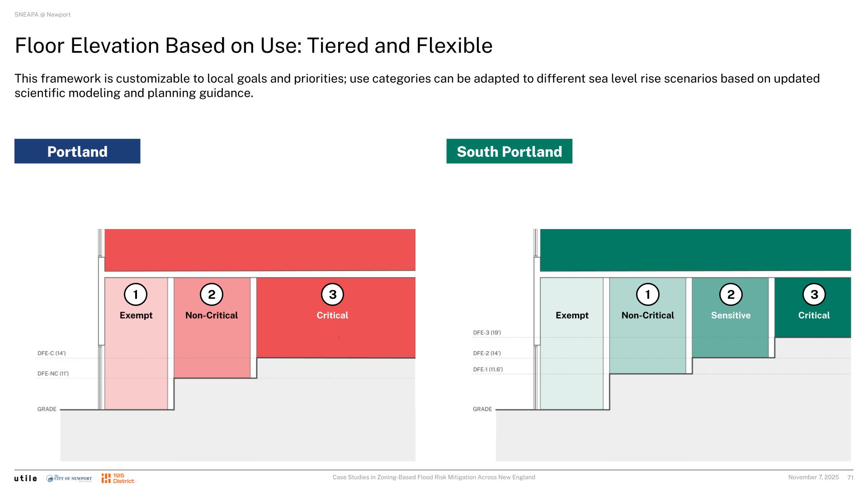
Task: Click circle number 1 above green Non-Critical label
Action: (647, 295)
